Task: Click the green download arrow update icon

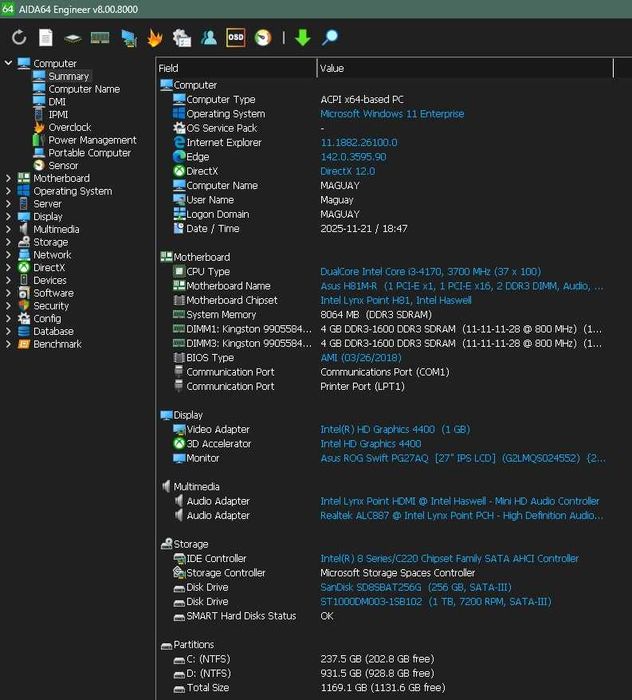Action: (x=303, y=38)
